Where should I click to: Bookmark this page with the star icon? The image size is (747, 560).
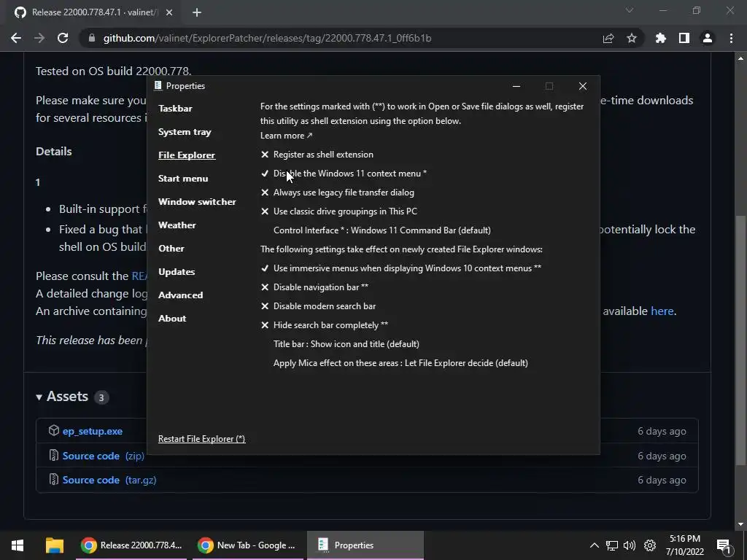coord(632,38)
